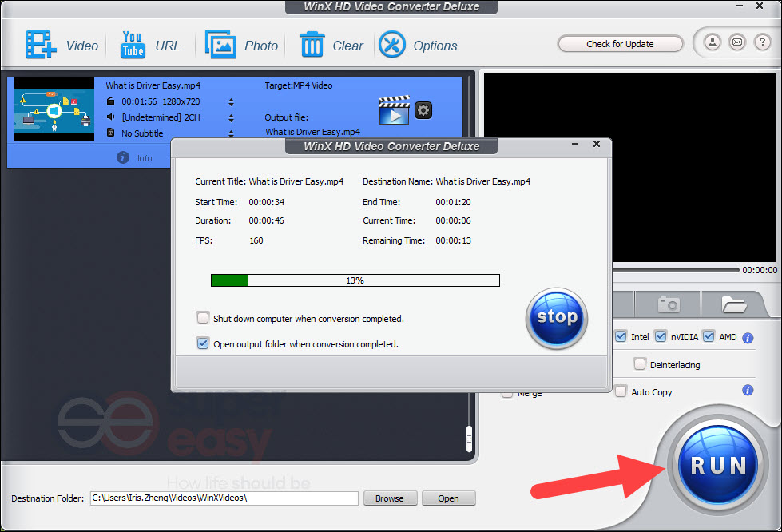Enable shut down computer when conversion completed
Viewport: 782px width, 532px height.
[202, 318]
